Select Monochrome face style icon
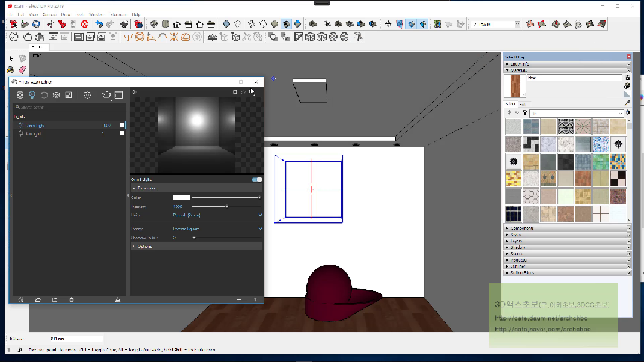 298,24
